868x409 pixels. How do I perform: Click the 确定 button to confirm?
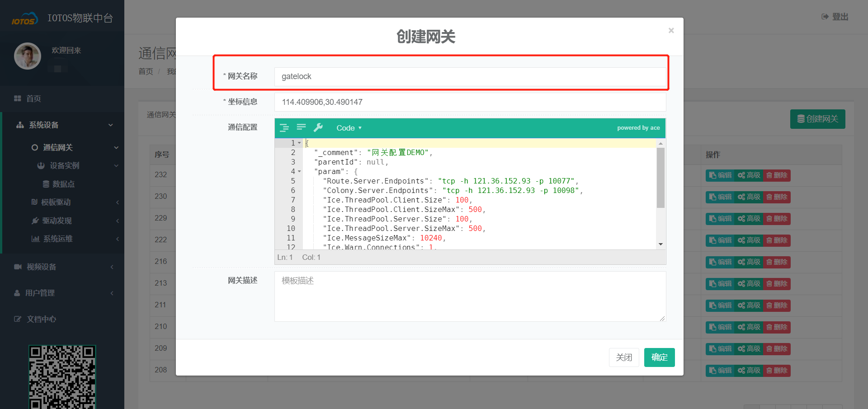pos(659,357)
